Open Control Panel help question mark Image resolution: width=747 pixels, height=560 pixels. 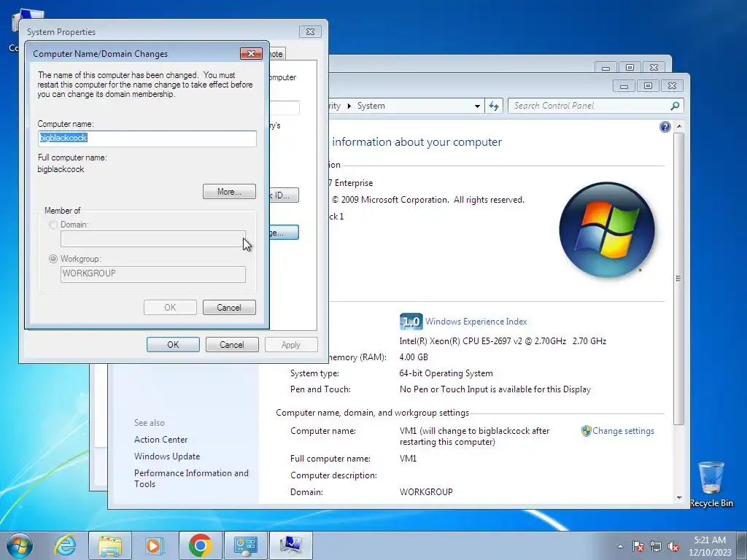665,127
